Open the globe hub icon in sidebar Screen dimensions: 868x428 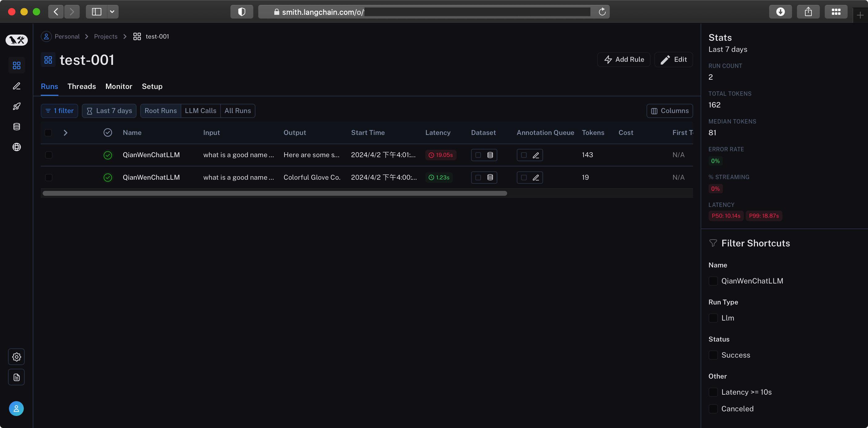coord(16,147)
